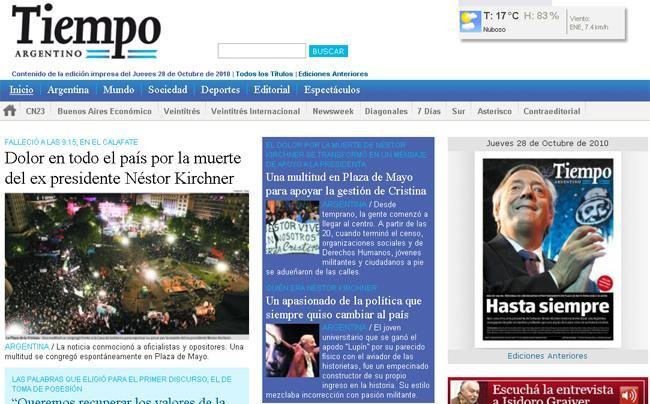Open headline Una multitud en Plaza de Mayo
Viewport: 650px width, 404px height.
coord(346,184)
